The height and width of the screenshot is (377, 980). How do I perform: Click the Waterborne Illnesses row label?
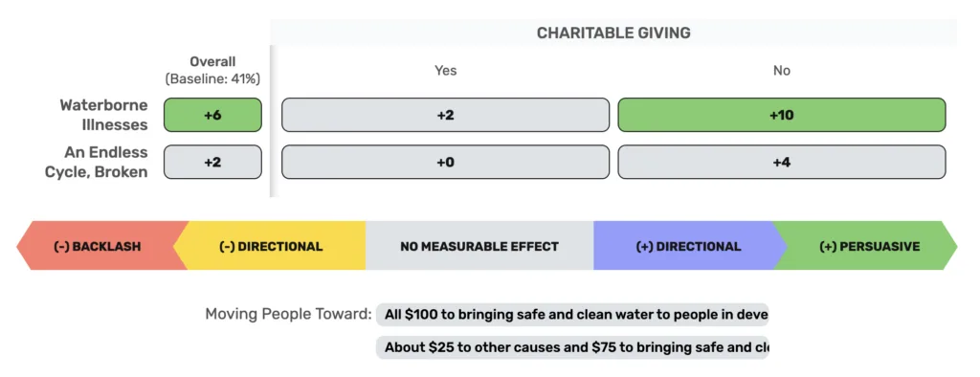point(103,115)
